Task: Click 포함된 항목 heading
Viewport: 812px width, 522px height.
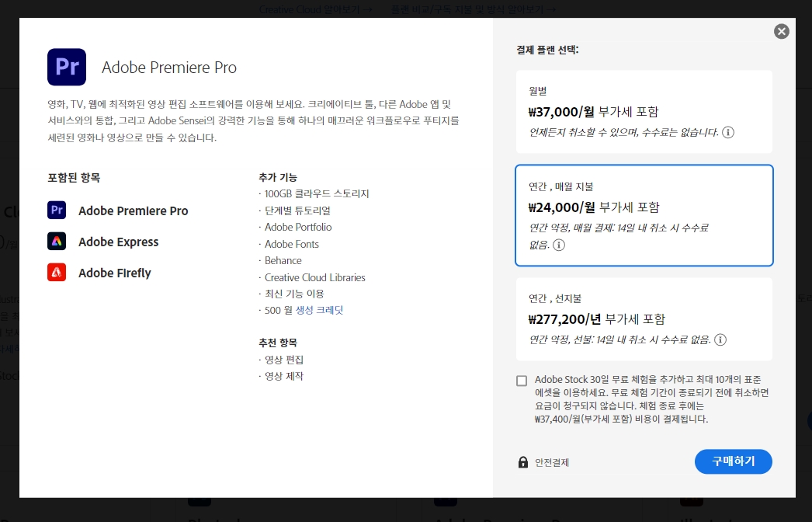Action: (74, 177)
